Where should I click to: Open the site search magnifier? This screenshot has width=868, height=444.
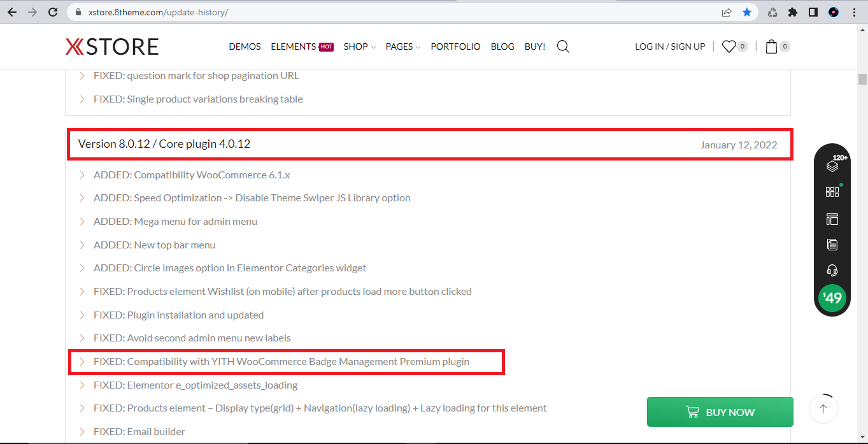563,47
